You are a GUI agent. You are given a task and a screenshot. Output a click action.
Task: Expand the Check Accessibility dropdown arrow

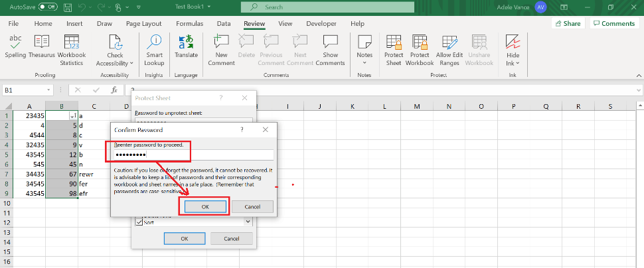[x=131, y=63]
